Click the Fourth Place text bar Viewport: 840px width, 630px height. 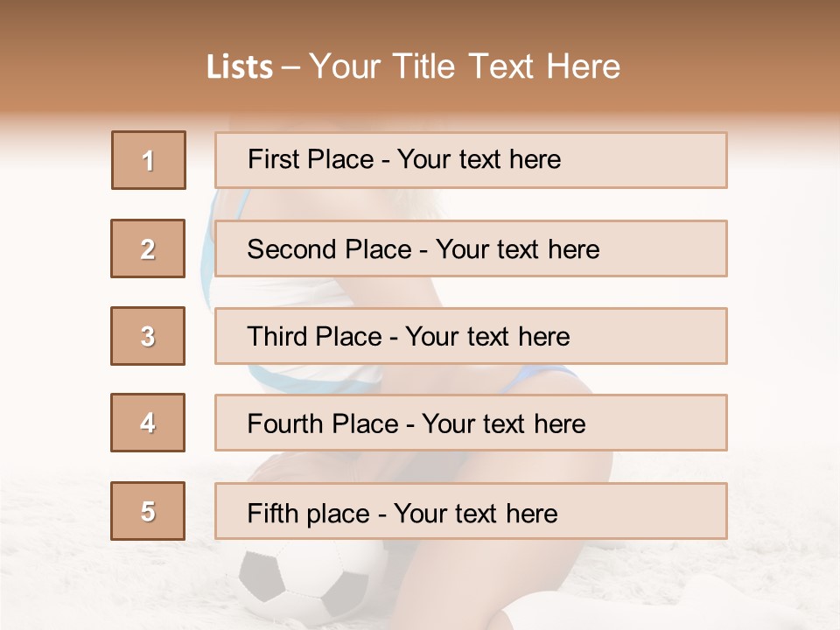point(471,423)
